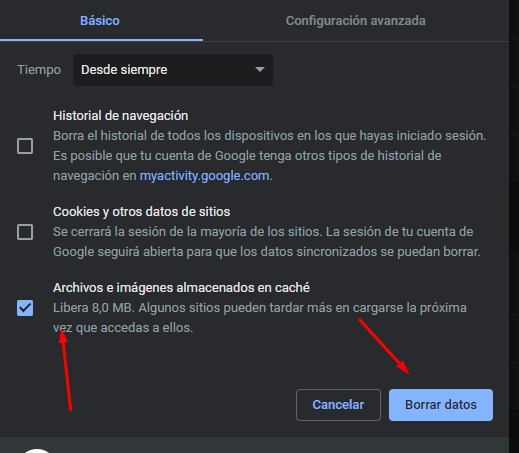Click the Cancelar button
Image resolution: width=519 pixels, height=453 pixels.
[x=338, y=405]
